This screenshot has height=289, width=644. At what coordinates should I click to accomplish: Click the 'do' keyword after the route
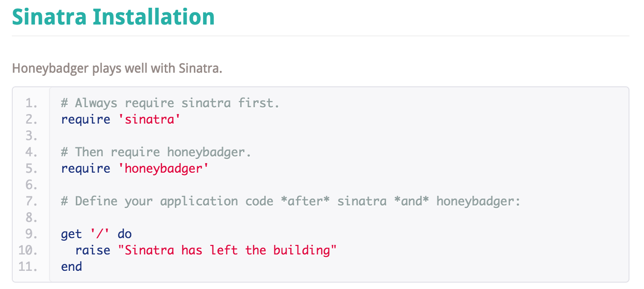click(x=124, y=234)
